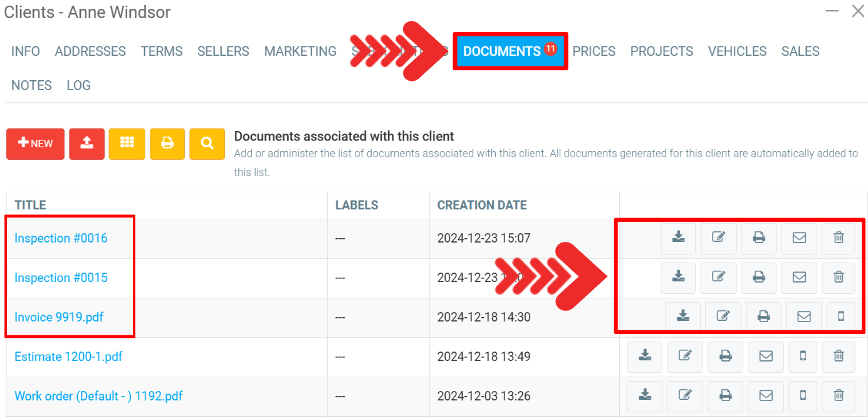This screenshot has width=868, height=418.
Task: Switch to the PRICES tab
Action: [593, 51]
